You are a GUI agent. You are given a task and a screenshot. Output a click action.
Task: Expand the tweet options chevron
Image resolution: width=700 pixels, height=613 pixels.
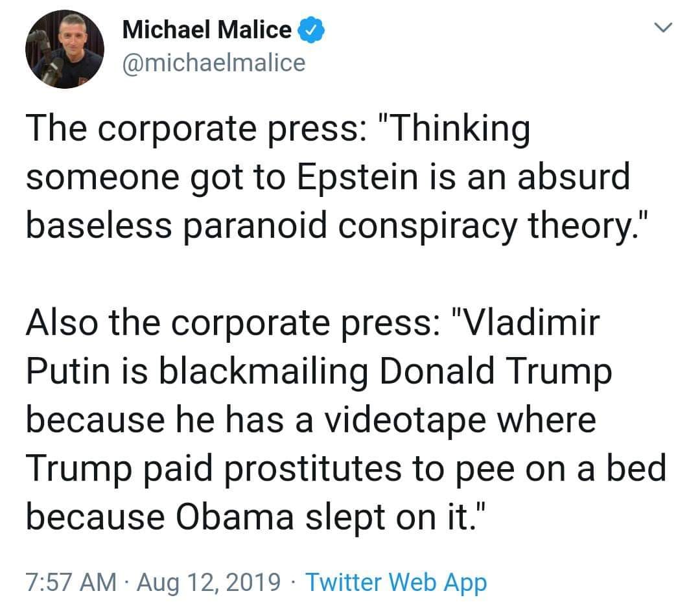tap(664, 28)
